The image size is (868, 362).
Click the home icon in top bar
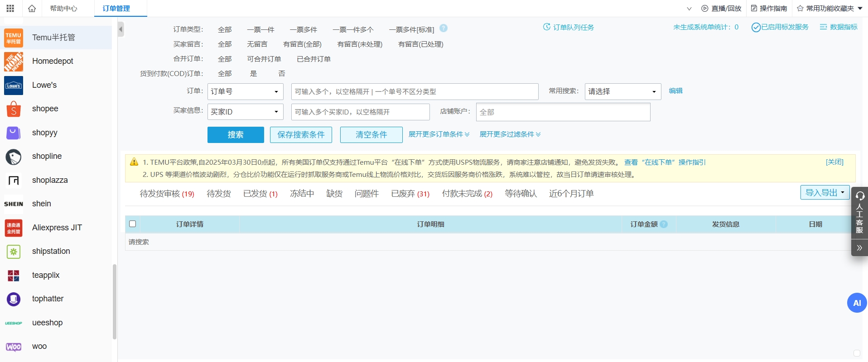coord(32,9)
